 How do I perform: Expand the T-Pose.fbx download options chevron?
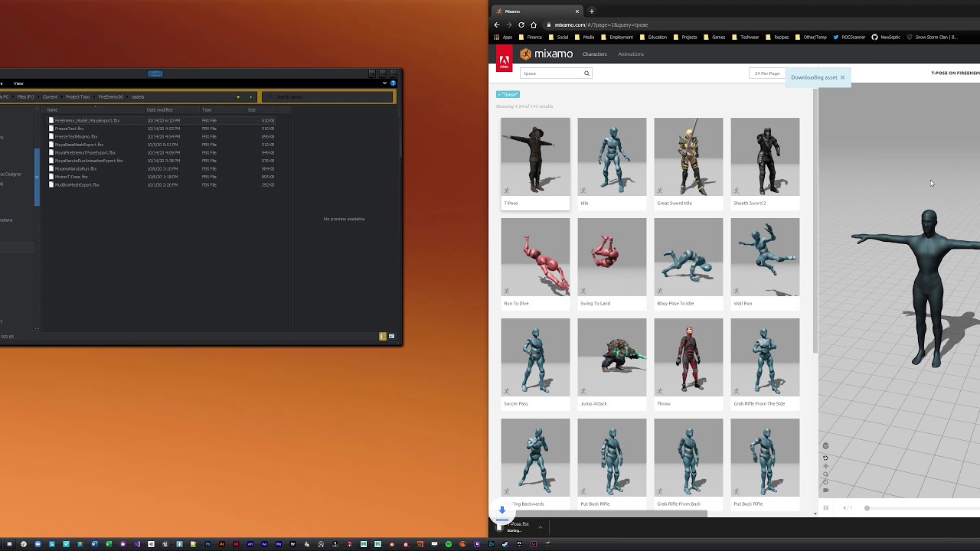(x=540, y=527)
